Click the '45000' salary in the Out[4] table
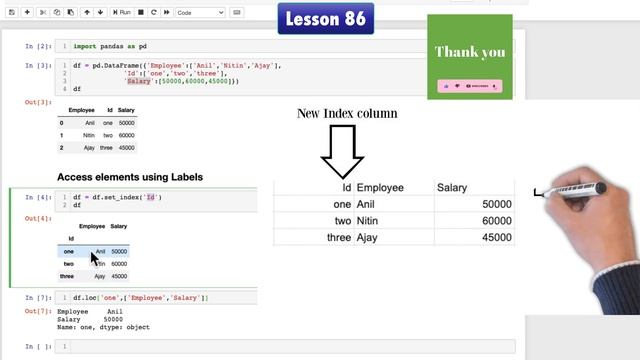Image resolution: width=640 pixels, height=360 pixels. pos(119,276)
